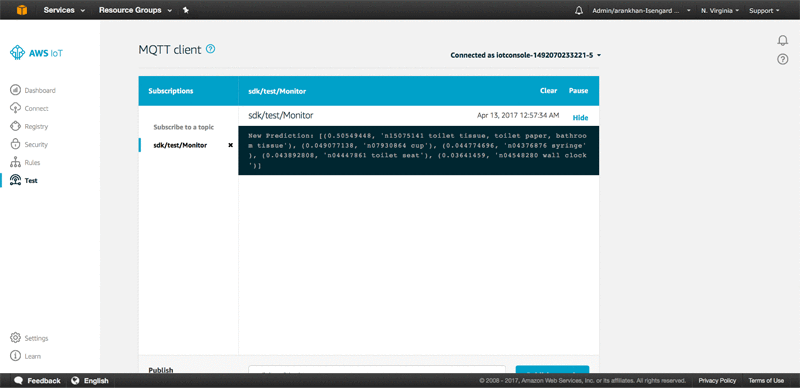
Task: Click the AWS orange cube logo
Action: (21, 10)
